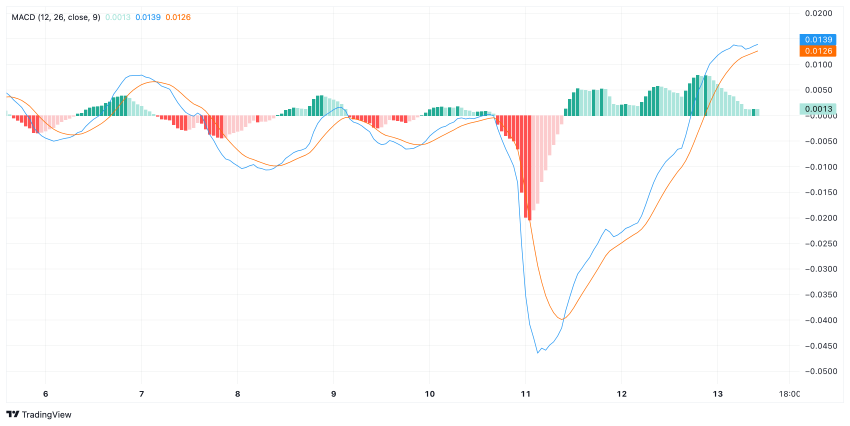Click date label 13 on time axis
The width and height of the screenshot is (850, 426).
tap(717, 394)
